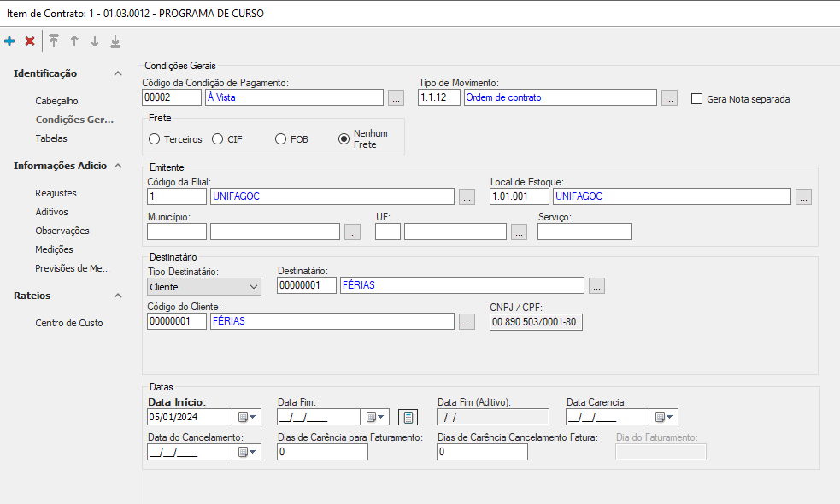Image resolution: width=840 pixels, height=504 pixels.
Task: Collapse the Identificação section
Action: 118,73
